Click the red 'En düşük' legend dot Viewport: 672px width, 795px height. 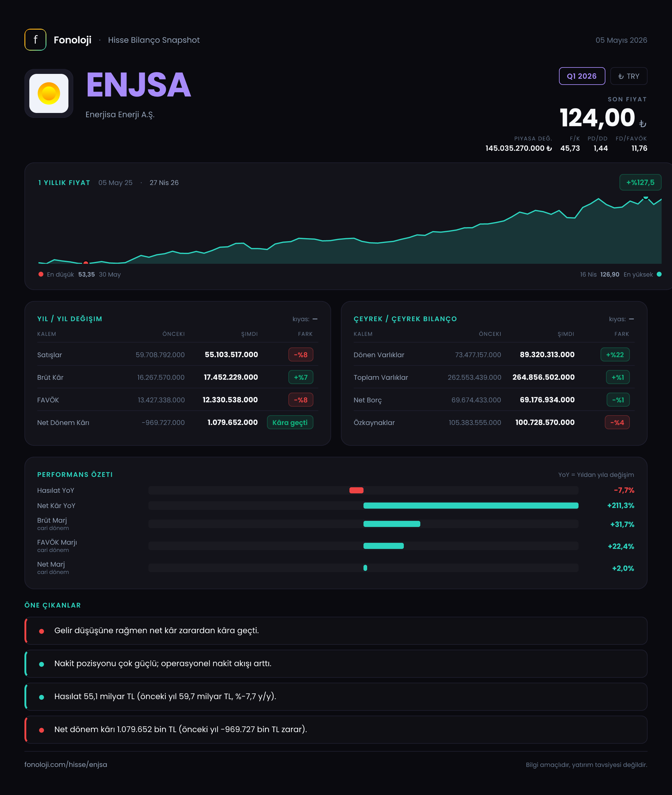click(41, 274)
